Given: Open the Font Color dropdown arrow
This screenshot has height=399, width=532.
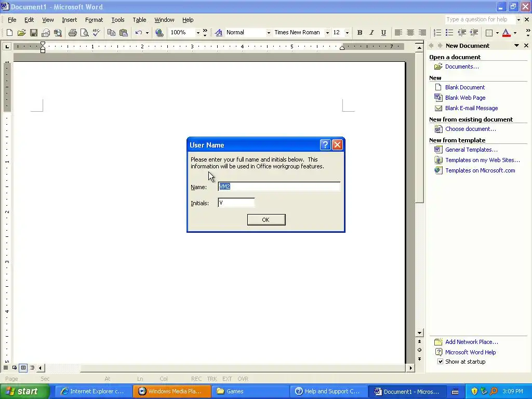Looking at the screenshot, I should click(x=515, y=33).
